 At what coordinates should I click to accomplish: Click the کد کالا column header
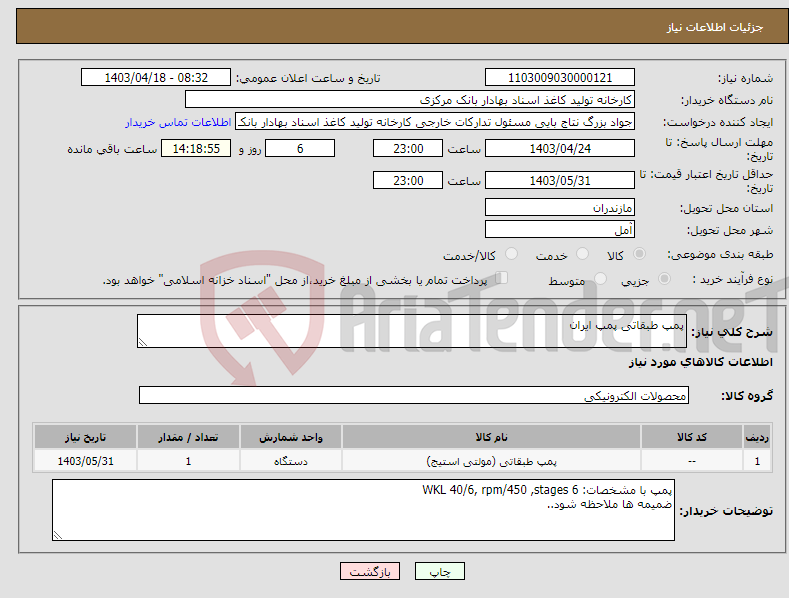tap(692, 437)
